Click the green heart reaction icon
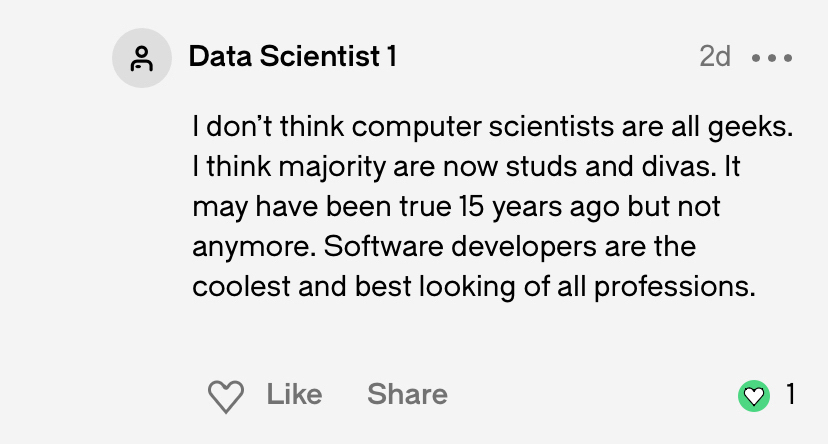828x444 pixels. point(754,396)
